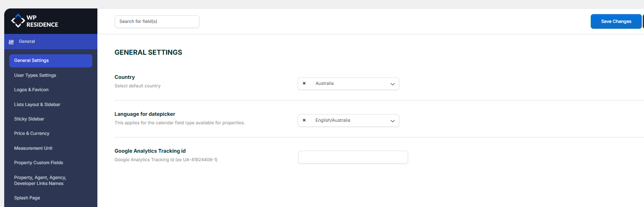The image size is (644, 207).
Task: Focus the Search for field(s) box
Action: 157,22
